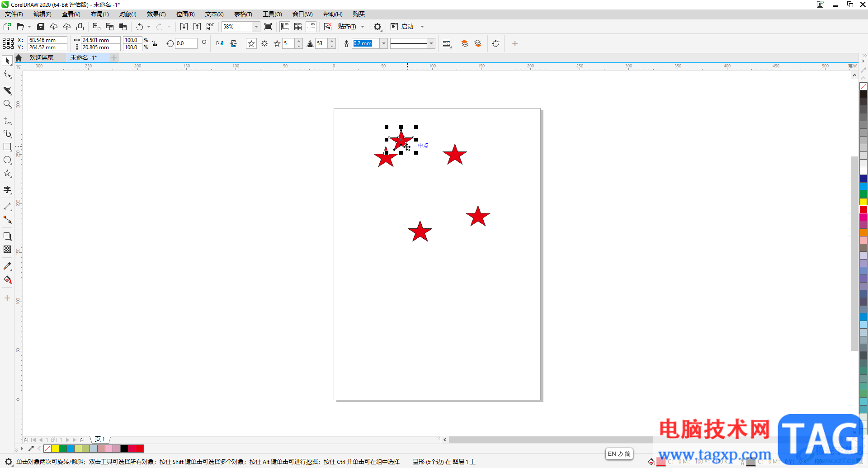
Task: Open the 效果(C) menu
Action: pos(156,14)
